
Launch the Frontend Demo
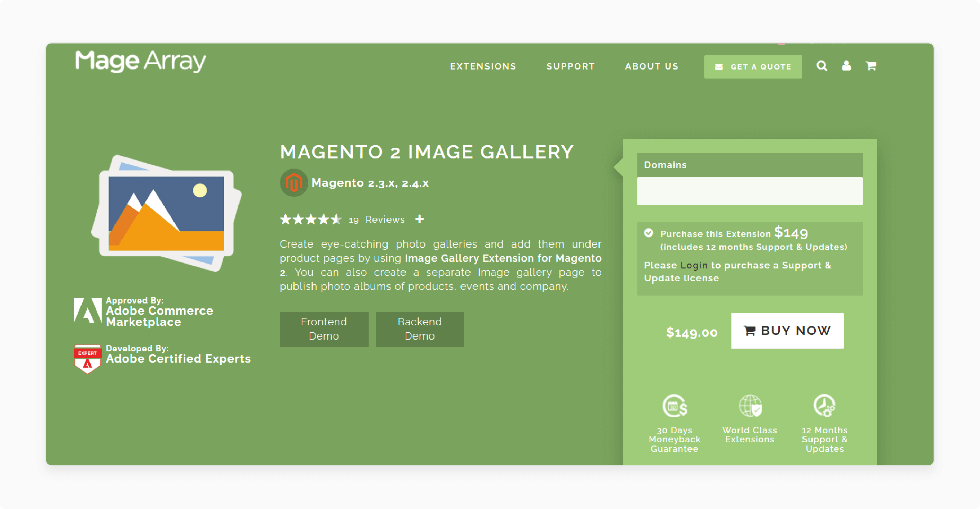(x=324, y=329)
